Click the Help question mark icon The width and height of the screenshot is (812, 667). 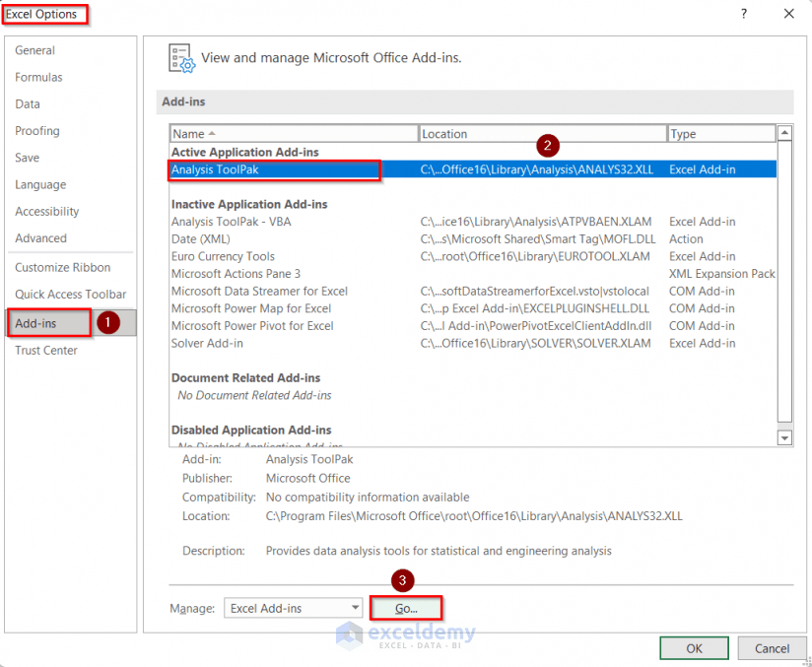coord(742,14)
